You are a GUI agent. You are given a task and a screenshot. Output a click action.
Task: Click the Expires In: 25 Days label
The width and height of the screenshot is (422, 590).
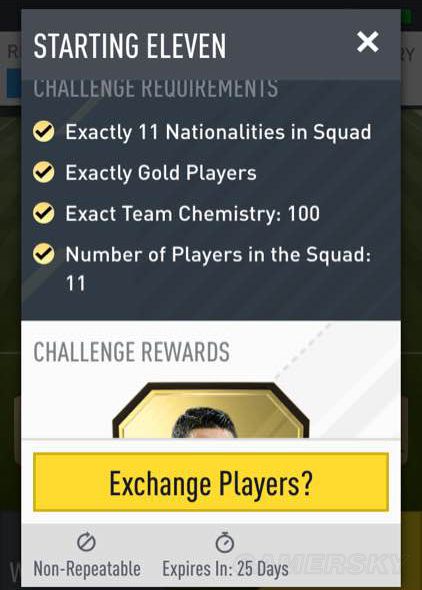pyautogui.click(x=225, y=569)
